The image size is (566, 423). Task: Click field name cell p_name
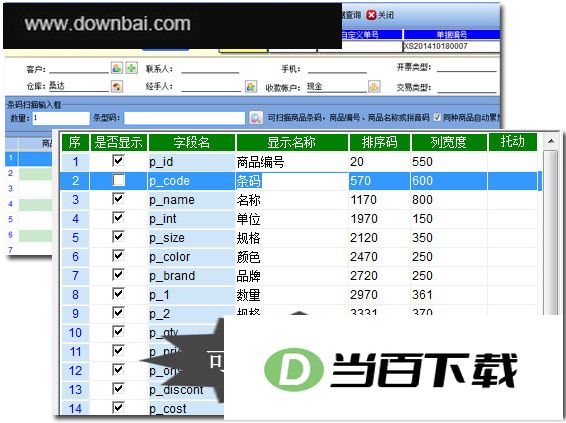192,200
